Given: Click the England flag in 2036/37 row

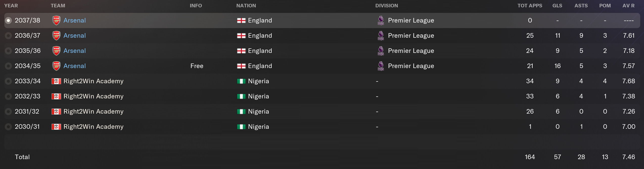Looking at the screenshot, I should pyautogui.click(x=241, y=36).
